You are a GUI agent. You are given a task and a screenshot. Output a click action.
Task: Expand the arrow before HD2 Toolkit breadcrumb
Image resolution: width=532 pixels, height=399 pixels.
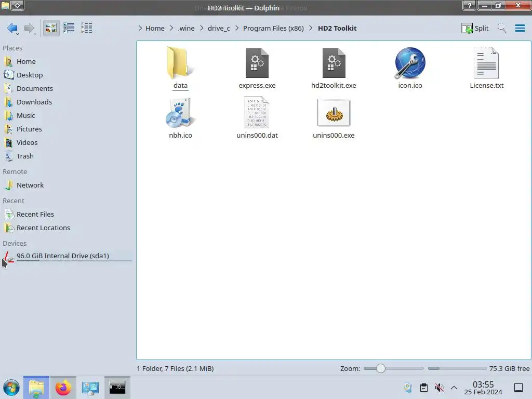(311, 28)
